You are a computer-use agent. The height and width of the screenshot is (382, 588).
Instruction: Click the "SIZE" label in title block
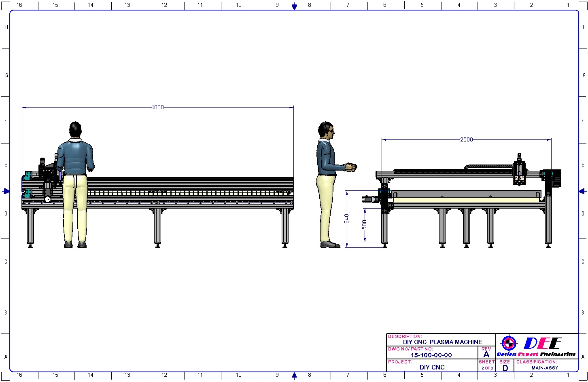click(x=505, y=362)
